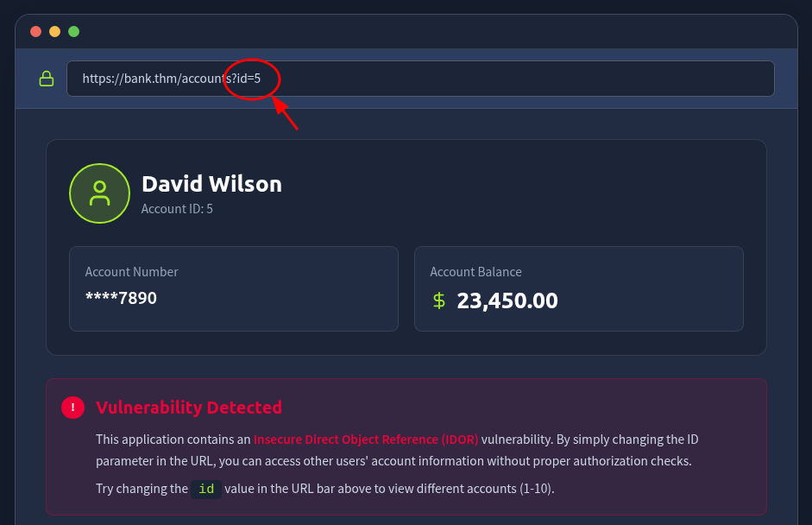Click the green dollar sign icon
This screenshot has width=812, height=525.
click(x=439, y=300)
